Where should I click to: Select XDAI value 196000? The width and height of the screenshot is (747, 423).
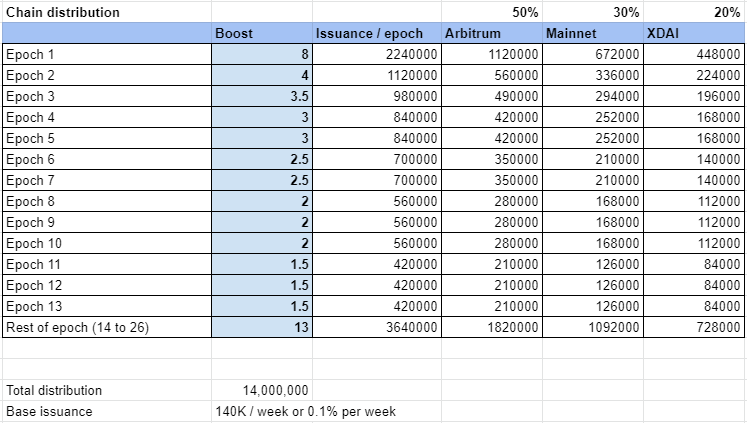pos(694,96)
